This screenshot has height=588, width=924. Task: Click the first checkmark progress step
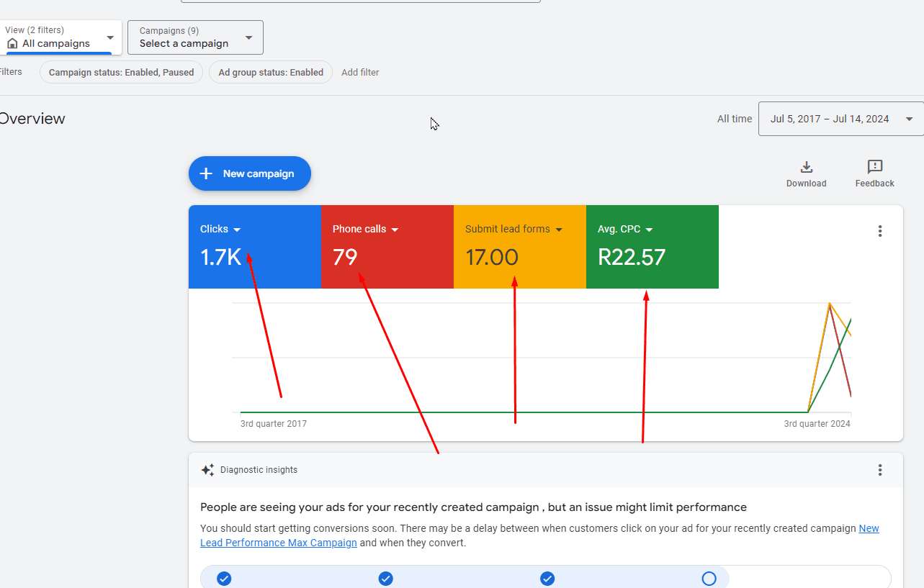(x=224, y=579)
